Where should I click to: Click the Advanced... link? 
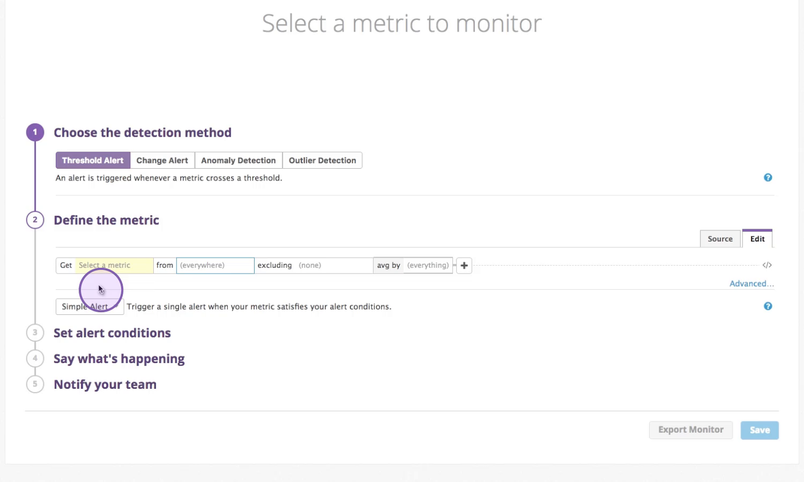(751, 284)
